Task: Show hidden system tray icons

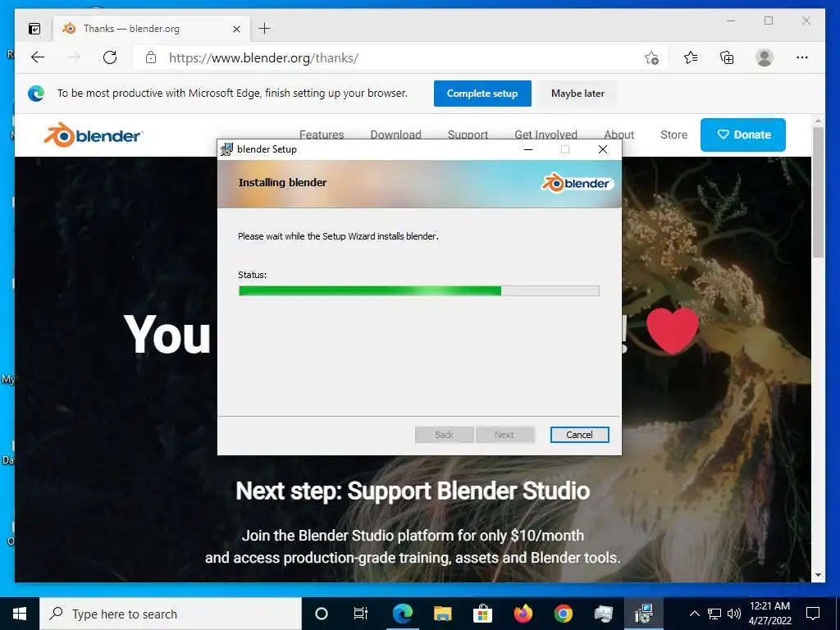Action: 694,614
